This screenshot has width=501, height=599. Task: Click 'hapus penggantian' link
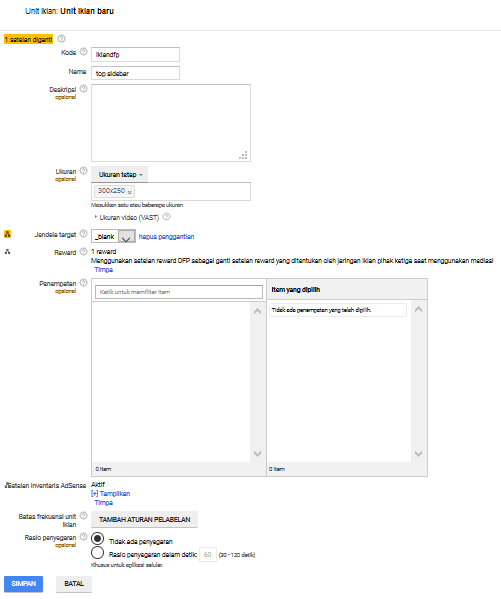click(x=166, y=236)
